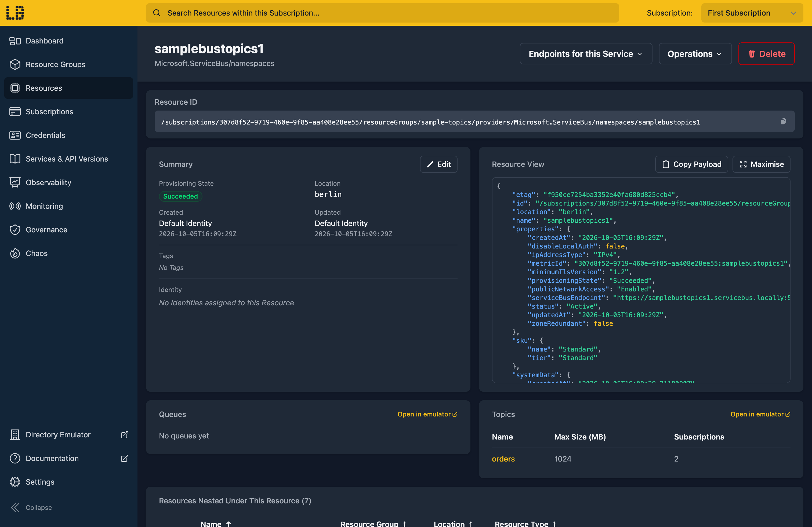Viewport: 812px width, 527px height.
Task: Maximise the Resource View panel
Action: click(761, 164)
